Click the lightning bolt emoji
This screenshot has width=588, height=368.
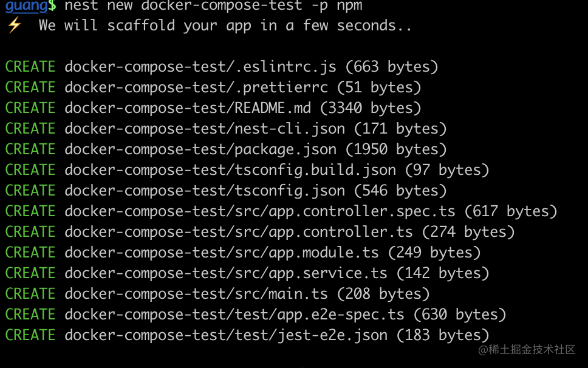[x=14, y=26]
